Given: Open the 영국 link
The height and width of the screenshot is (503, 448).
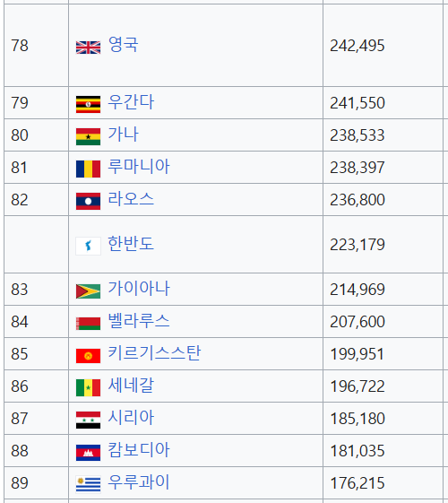Looking at the screenshot, I should (x=124, y=44).
